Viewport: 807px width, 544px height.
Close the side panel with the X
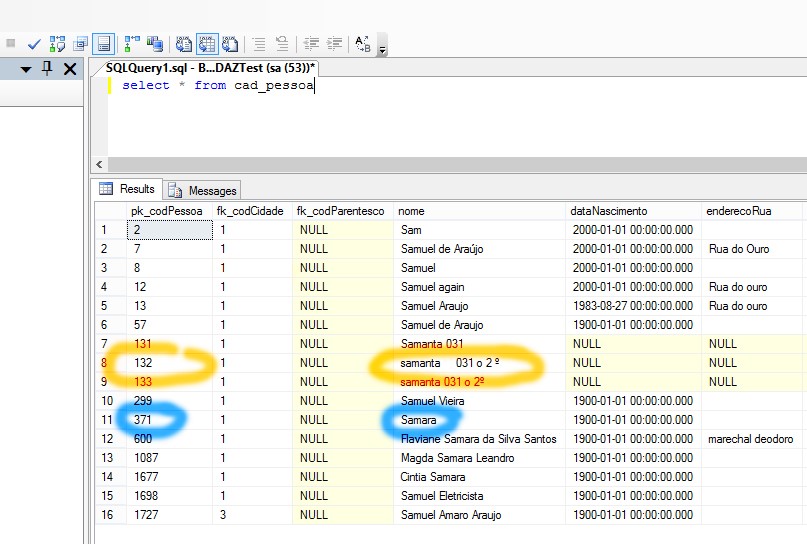pos(70,69)
